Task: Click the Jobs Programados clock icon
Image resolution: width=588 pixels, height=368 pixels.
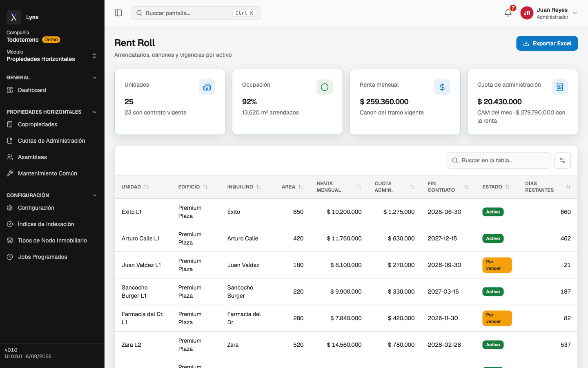Action: click(10, 257)
